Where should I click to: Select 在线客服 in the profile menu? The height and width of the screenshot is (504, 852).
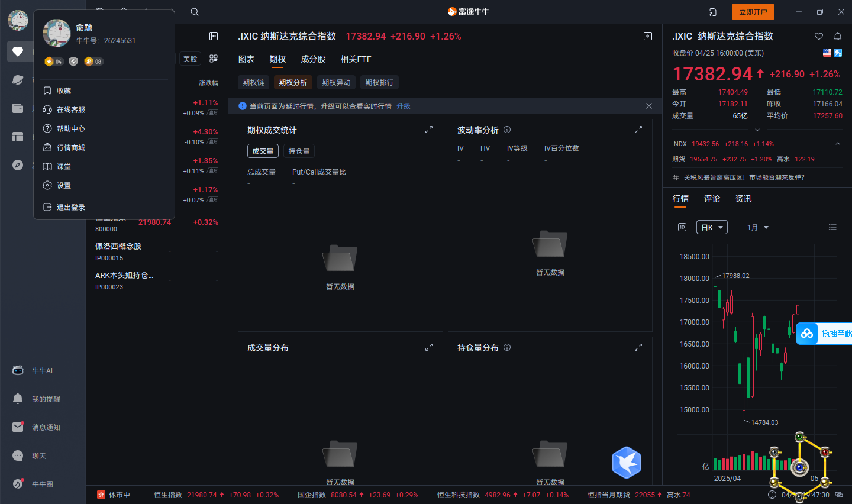tap(105, 109)
